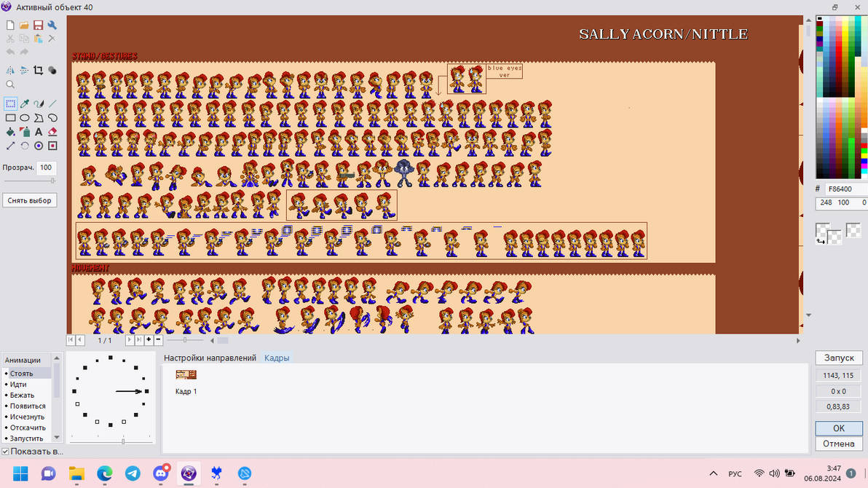Image resolution: width=868 pixels, height=488 pixels.
Task: Select the Action Point tool red square
Action: click(x=52, y=146)
